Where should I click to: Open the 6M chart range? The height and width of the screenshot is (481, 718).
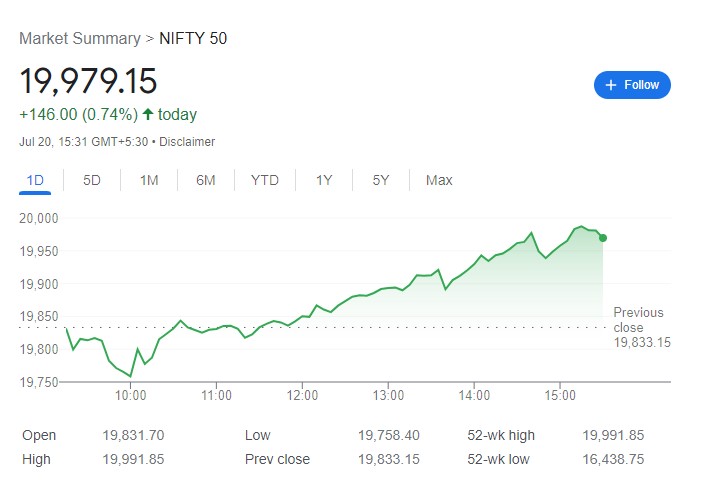(206, 180)
